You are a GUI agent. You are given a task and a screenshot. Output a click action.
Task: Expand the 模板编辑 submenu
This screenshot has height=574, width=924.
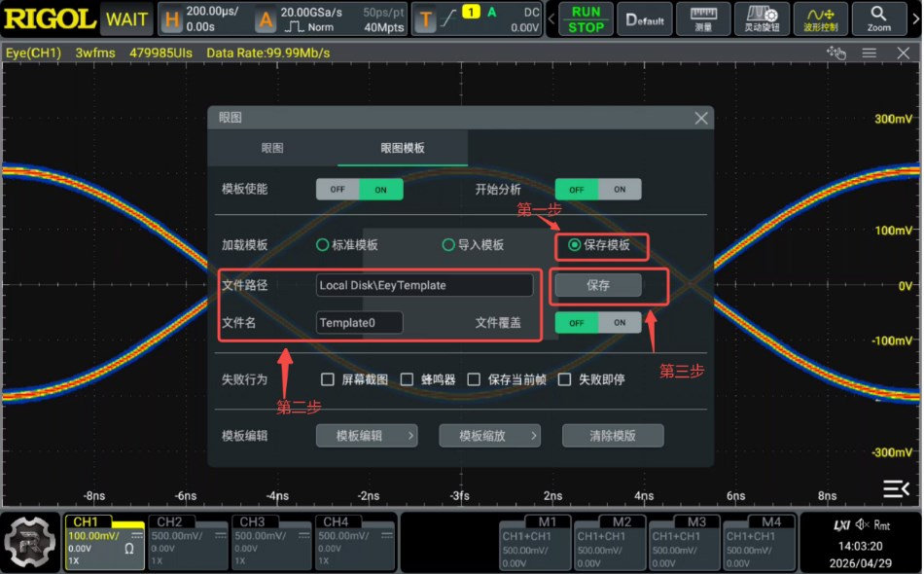367,436
